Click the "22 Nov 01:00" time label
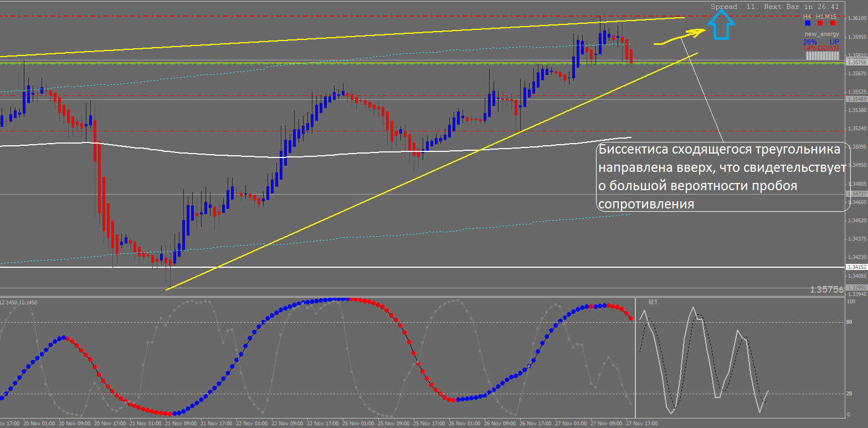The width and height of the screenshot is (868, 428). (251, 424)
